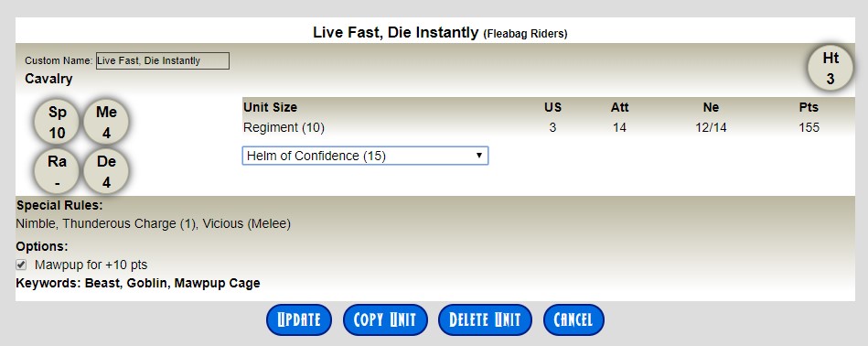868x346 pixels.
Task: Click the Cancel button
Action: tap(573, 320)
